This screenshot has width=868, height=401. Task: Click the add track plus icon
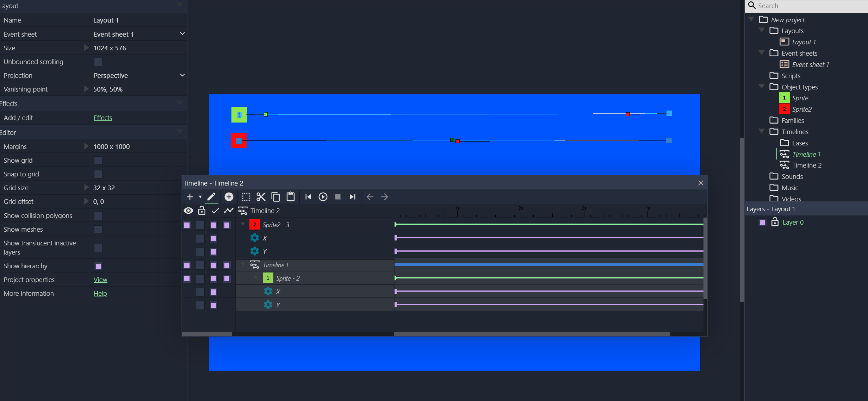pos(190,197)
